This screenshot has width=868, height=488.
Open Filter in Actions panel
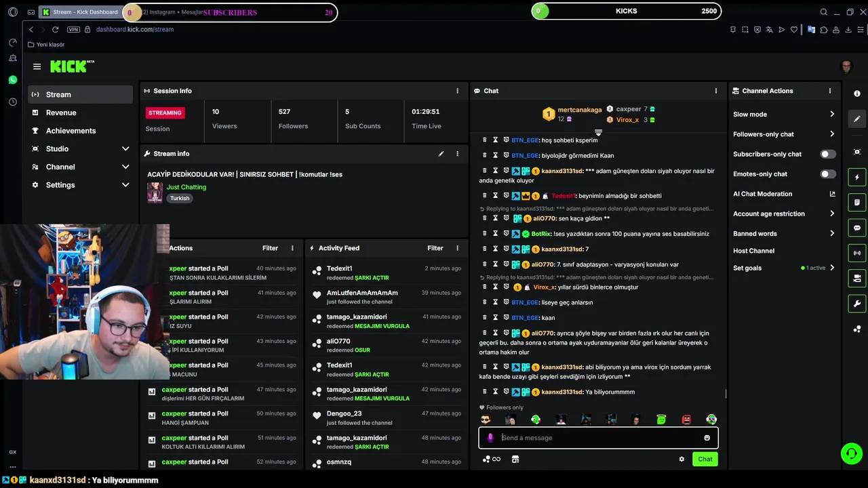(270, 248)
